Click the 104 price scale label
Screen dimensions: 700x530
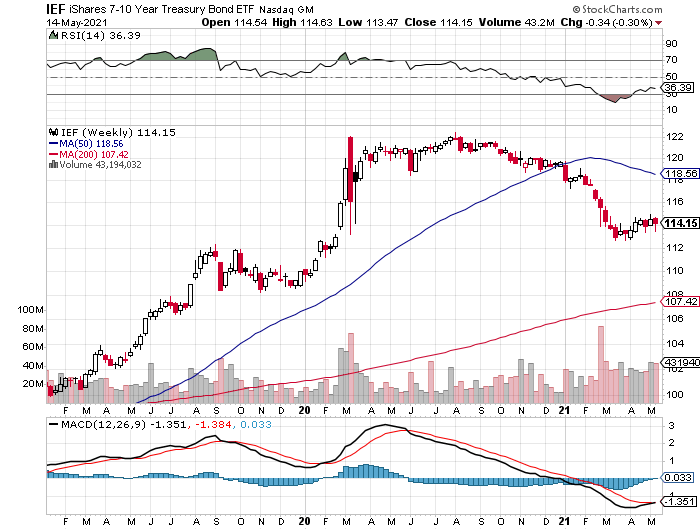click(675, 343)
